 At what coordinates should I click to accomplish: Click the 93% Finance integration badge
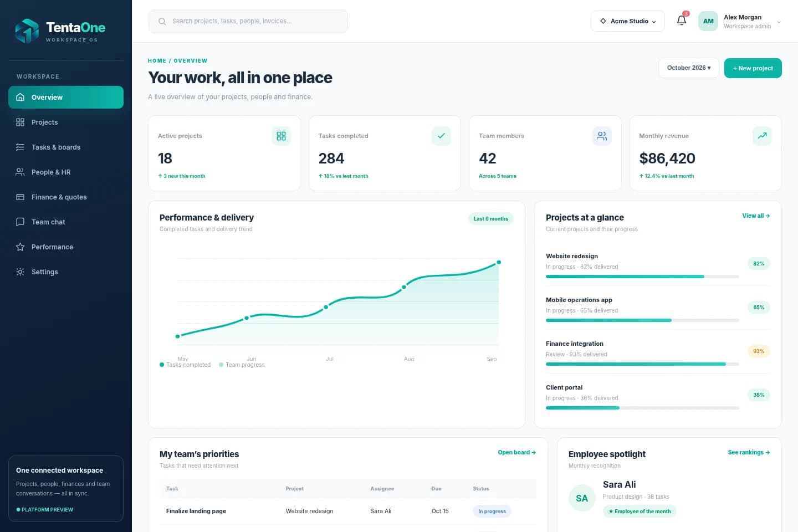(759, 351)
